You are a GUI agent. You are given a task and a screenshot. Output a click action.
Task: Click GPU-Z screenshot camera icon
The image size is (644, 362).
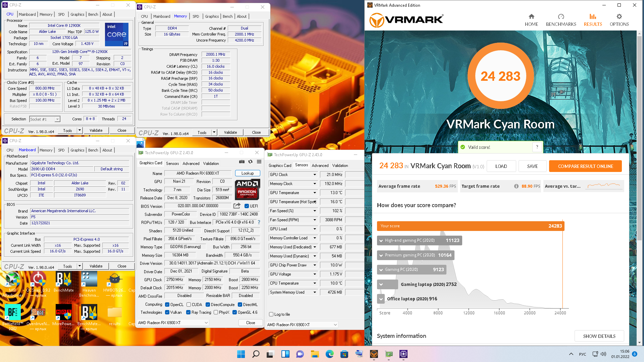click(241, 162)
